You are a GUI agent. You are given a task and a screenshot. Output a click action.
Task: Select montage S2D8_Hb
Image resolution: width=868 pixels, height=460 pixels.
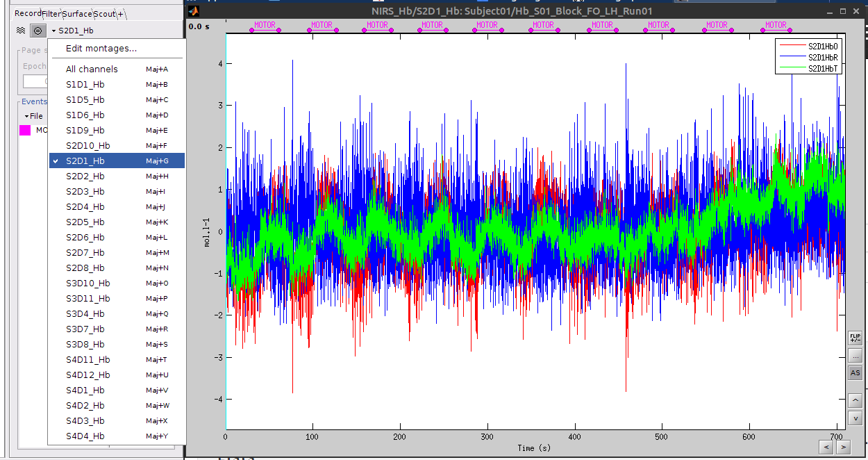117,268
